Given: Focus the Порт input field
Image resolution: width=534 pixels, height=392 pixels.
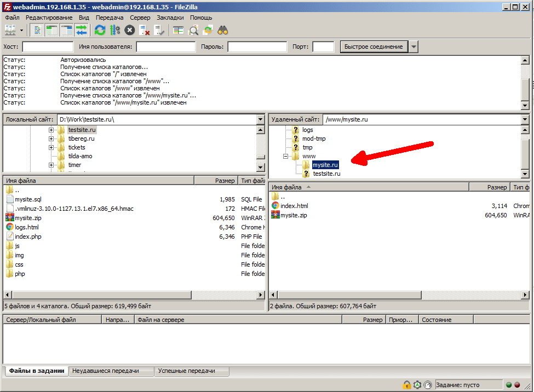Looking at the screenshot, I should point(323,47).
